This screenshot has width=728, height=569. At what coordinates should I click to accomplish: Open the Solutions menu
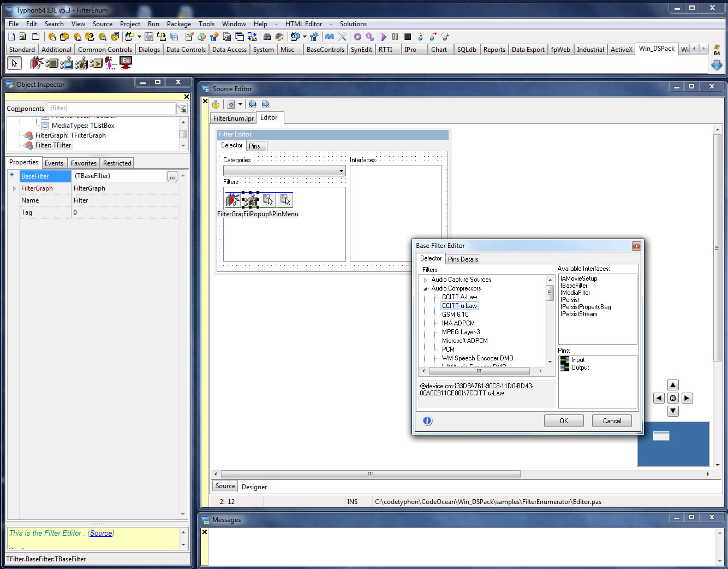click(x=353, y=24)
